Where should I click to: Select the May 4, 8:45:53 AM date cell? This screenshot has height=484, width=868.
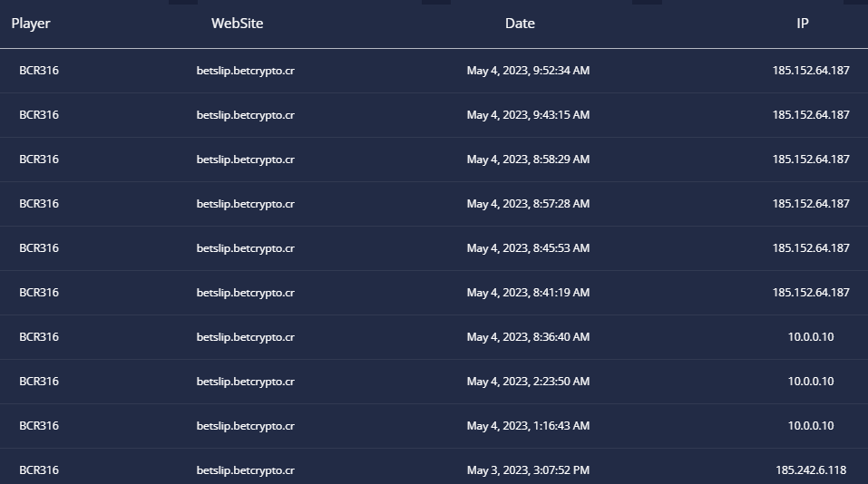click(x=528, y=247)
